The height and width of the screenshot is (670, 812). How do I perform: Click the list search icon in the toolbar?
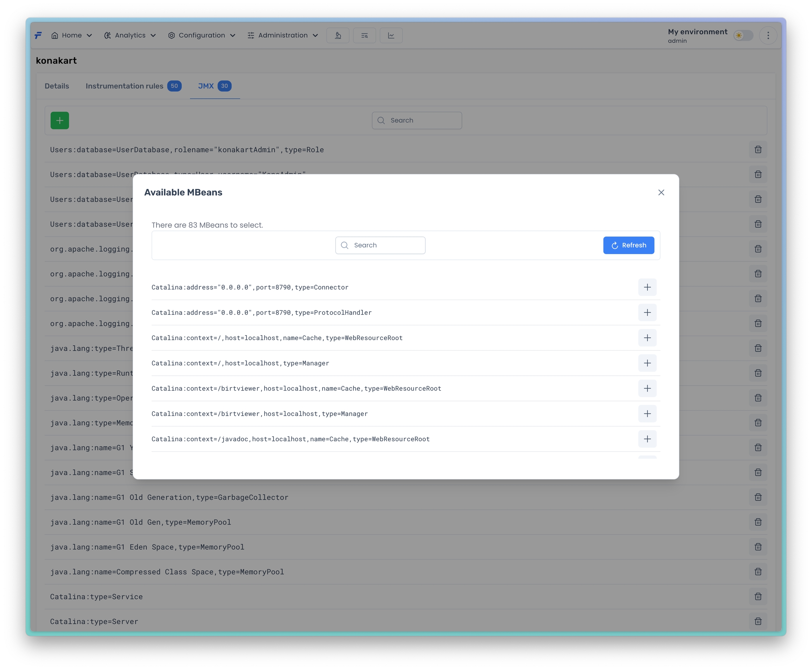(364, 36)
